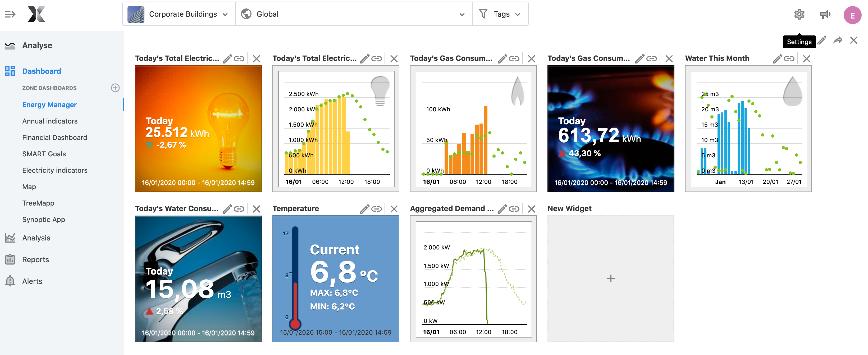
Task: Click the announcements megaphone icon
Action: [x=825, y=14]
